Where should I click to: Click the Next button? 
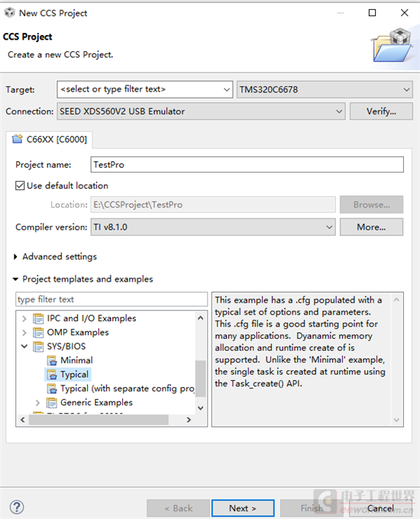(x=243, y=508)
